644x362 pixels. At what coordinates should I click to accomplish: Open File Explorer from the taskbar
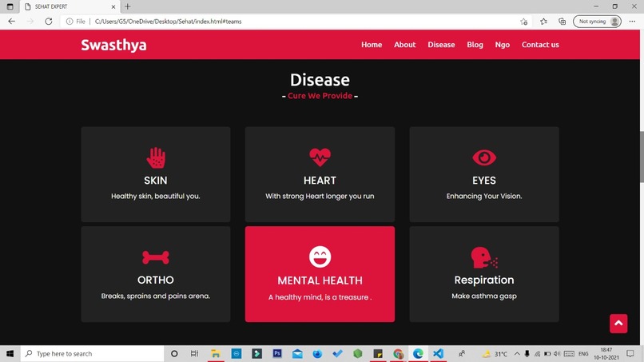pos(216,353)
